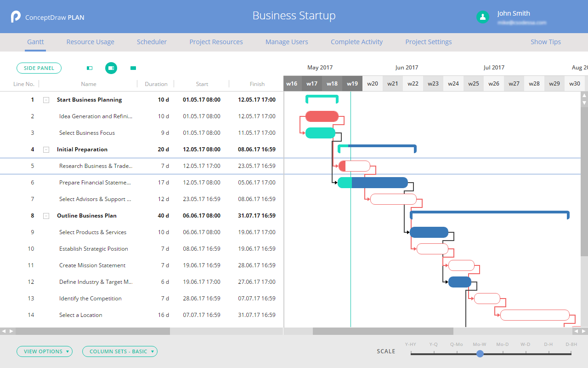Click the Scale slider handle
588x368 pixels.
[x=480, y=354]
